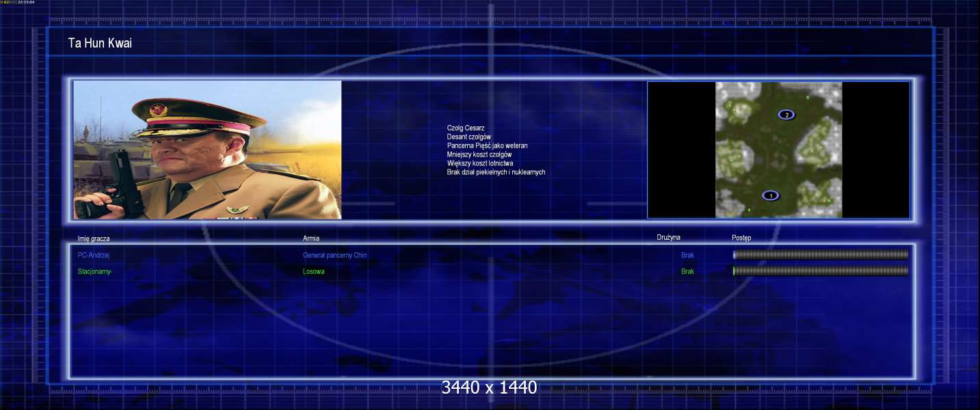Click start position marker 1 on minimap
Viewport: 980px width, 410px height.
(771, 195)
